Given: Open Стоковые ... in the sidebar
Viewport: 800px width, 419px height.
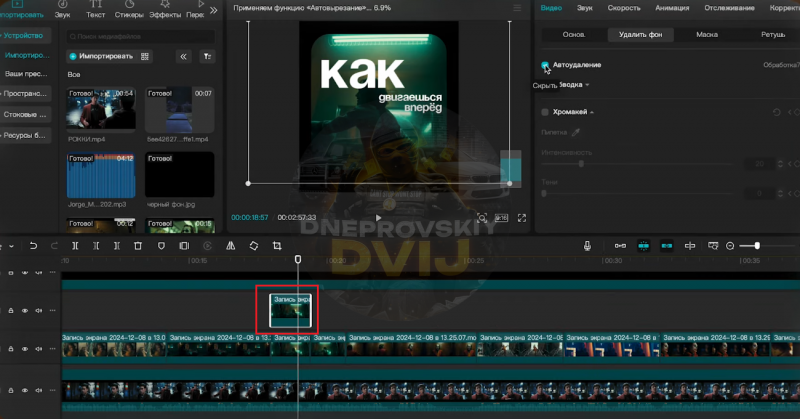Looking at the screenshot, I should click(24, 115).
